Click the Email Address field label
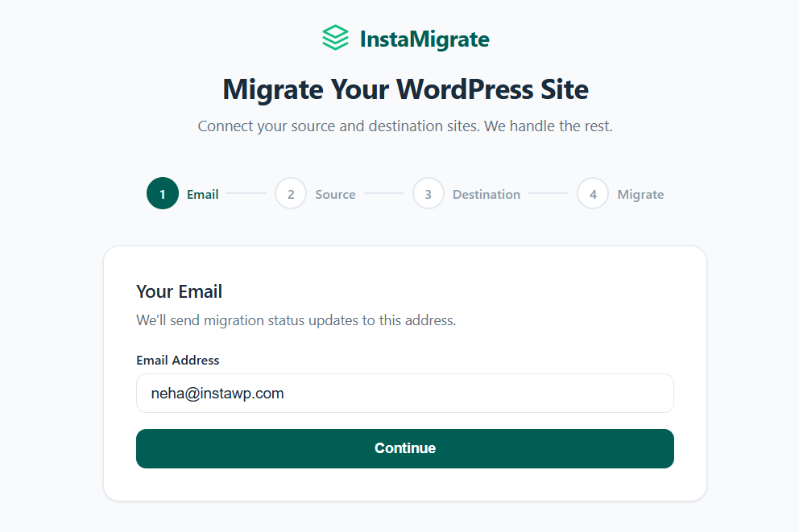799x532 pixels. pyautogui.click(x=178, y=361)
